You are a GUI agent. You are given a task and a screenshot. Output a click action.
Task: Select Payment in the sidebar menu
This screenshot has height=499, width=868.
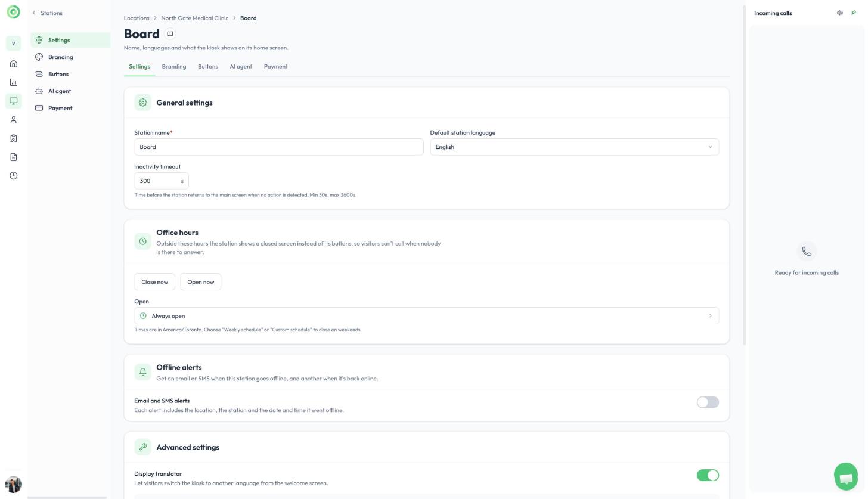click(x=70, y=108)
